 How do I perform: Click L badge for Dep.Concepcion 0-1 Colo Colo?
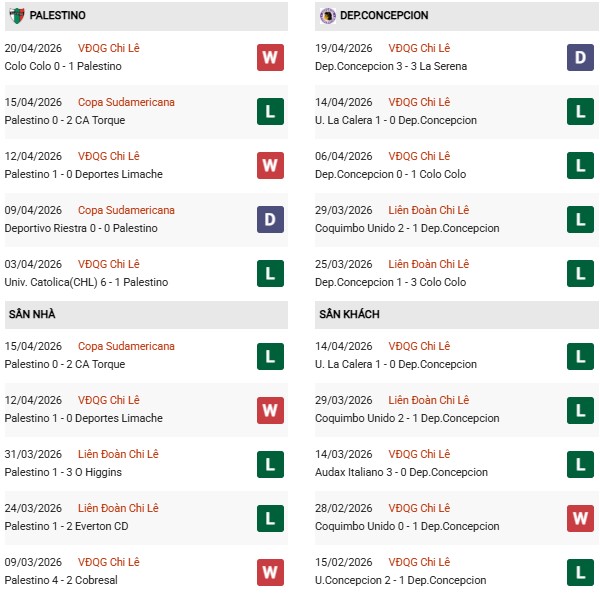click(x=580, y=165)
